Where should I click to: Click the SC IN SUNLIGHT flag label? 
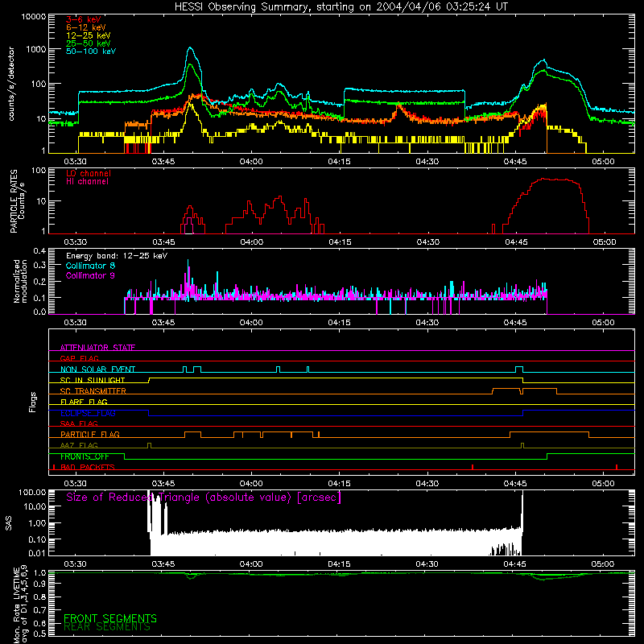[x=93, y=380]
